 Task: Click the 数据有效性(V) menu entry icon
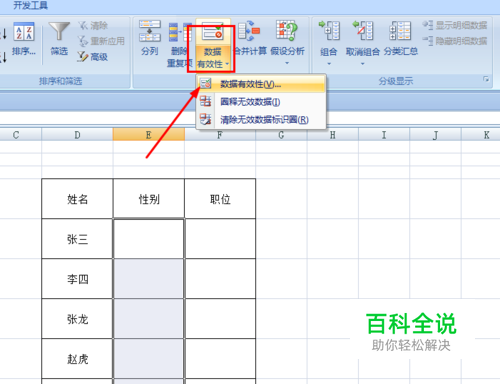[205, 84]
